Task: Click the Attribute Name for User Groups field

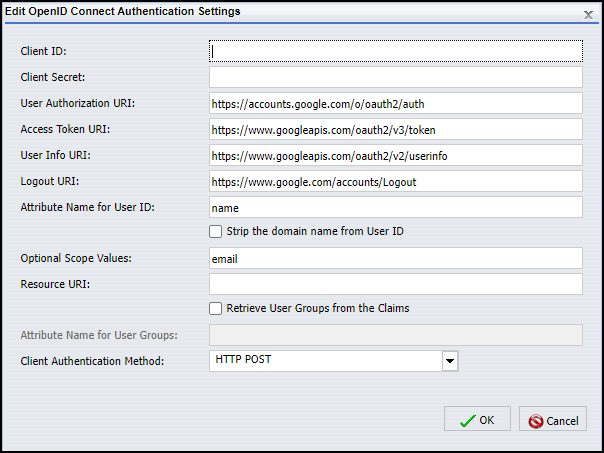Action: [x=395, y=335]
